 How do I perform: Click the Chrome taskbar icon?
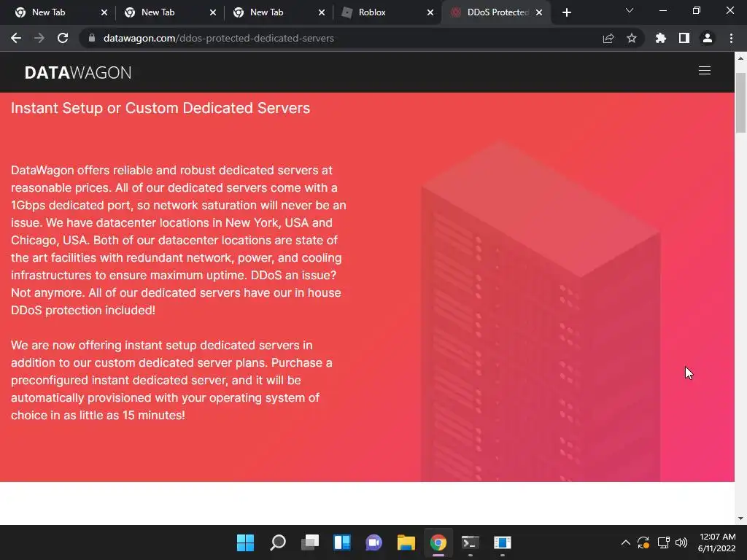coord(438,542)
